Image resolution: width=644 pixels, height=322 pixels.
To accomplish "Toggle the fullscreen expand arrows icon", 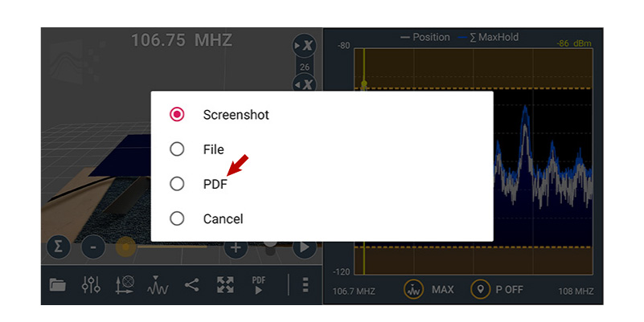I will click(225, 284).
